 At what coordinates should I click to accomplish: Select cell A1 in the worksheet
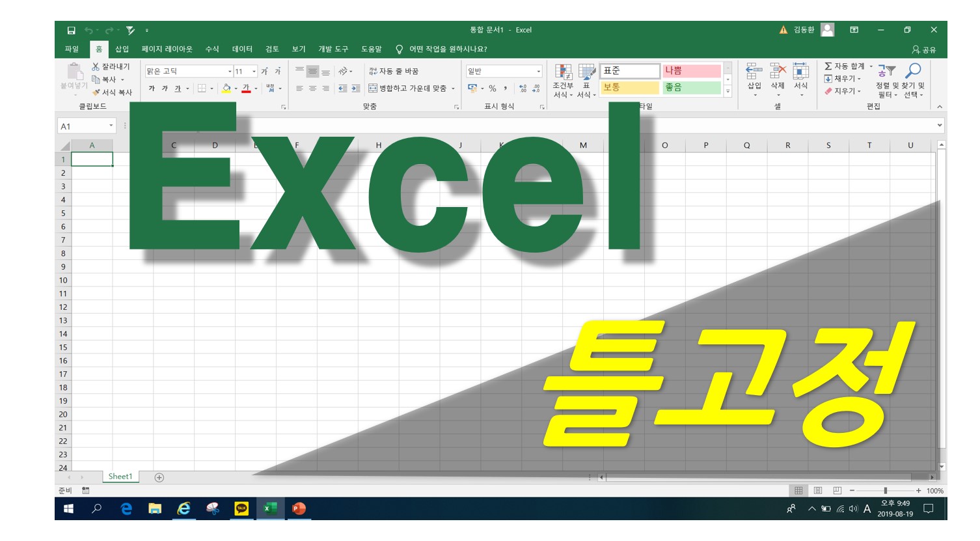click(92, 159)
